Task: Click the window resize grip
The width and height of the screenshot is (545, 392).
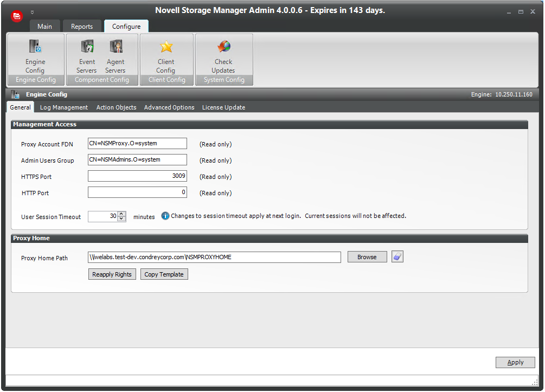Action: point(535,382)
